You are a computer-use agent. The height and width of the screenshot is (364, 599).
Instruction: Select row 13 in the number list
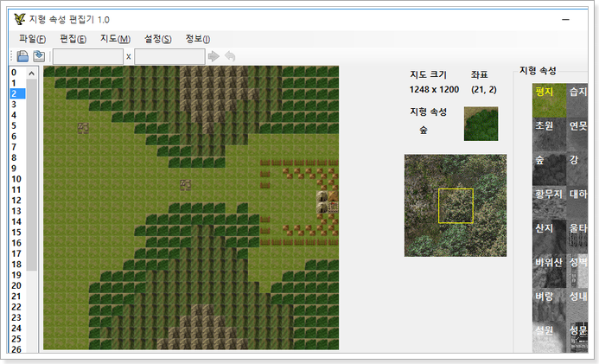tap(17, 211)
